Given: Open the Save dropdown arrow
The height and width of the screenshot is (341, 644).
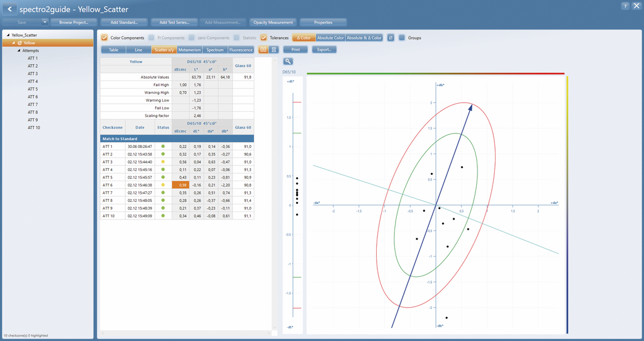Looking at the screenshot, I should 45,22.
